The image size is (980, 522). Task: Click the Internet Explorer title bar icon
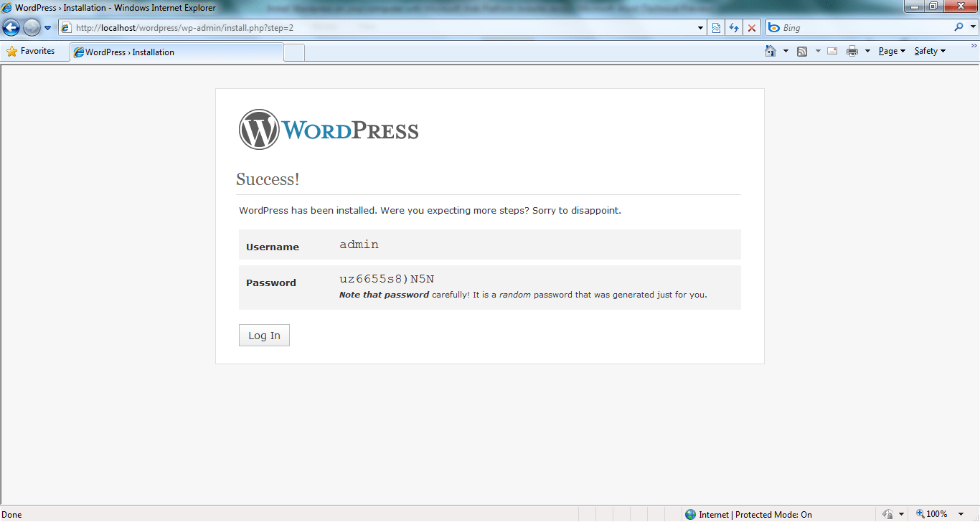7,7
